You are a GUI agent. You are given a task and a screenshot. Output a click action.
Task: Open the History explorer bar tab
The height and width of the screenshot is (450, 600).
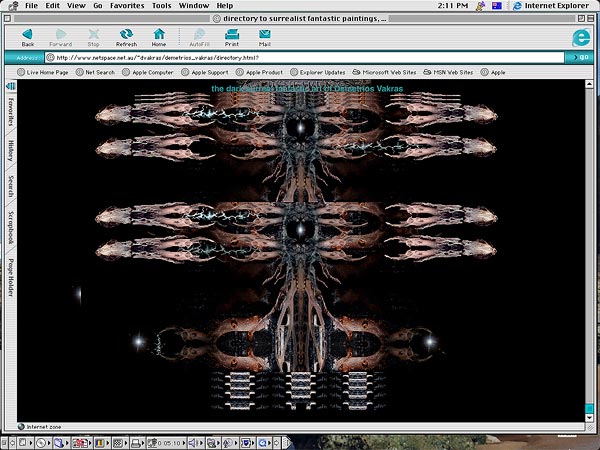tap(11, 150)
